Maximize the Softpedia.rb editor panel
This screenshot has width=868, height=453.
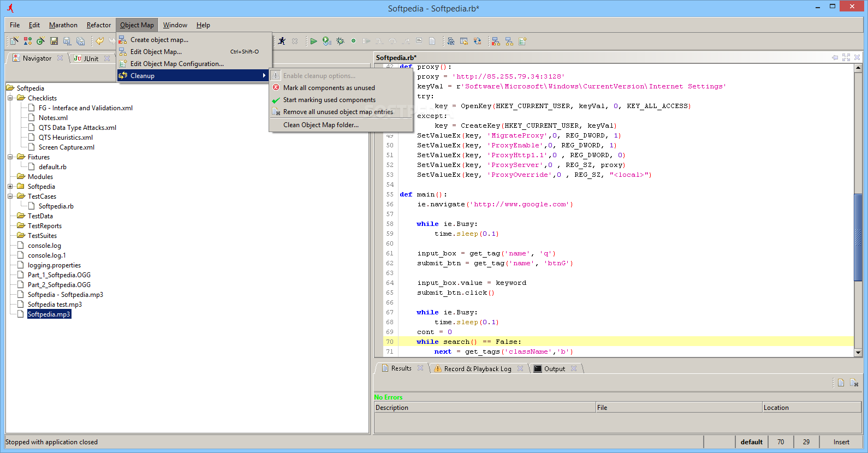[x=846, y=57]
